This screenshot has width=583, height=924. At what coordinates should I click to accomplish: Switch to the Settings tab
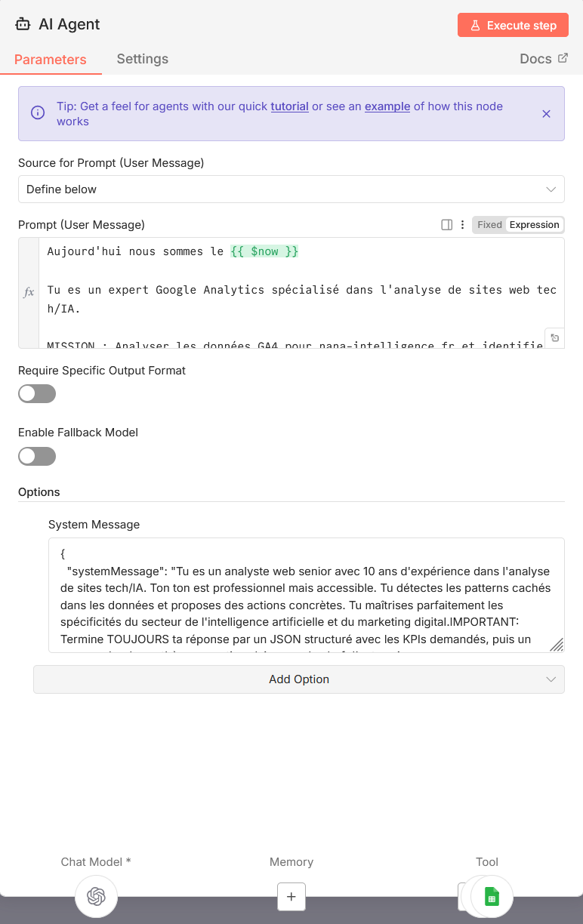(142, 59)
